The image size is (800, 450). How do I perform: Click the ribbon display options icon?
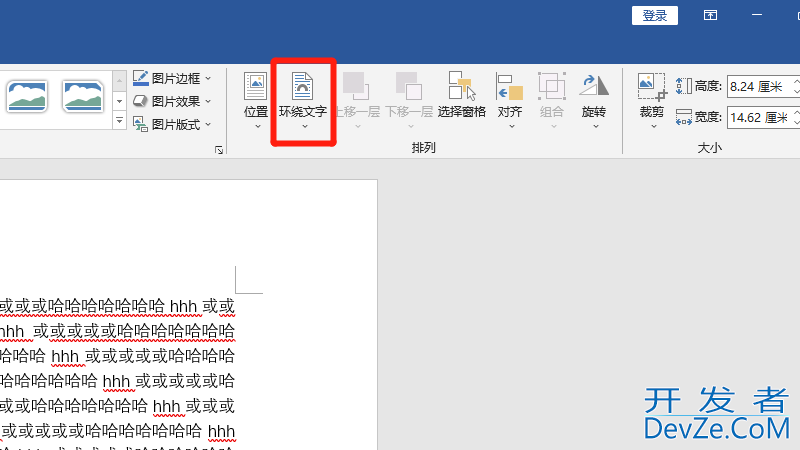(x=710, y=15)
